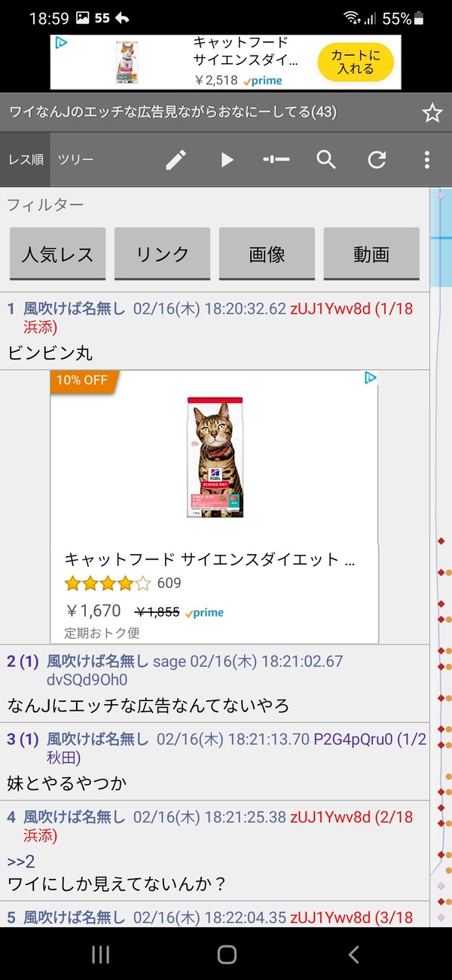Open the three-dot overflow menu

pos(426,160)
